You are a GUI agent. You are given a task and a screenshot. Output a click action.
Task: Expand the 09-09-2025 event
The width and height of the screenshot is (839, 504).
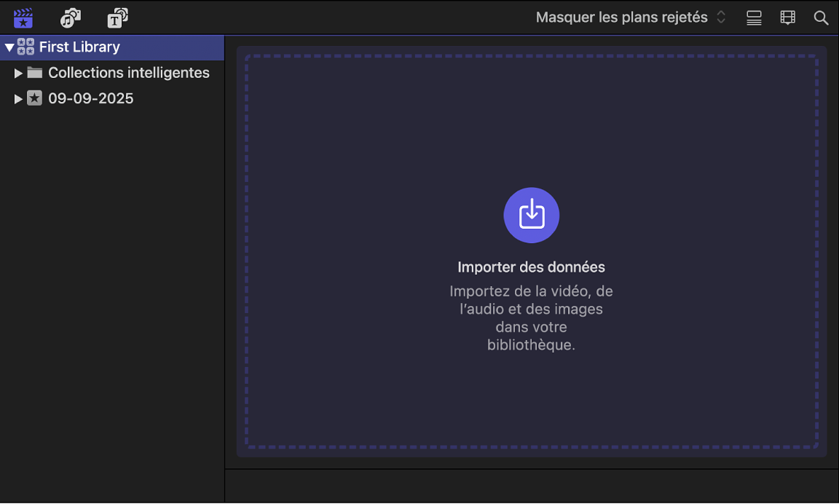18,98
